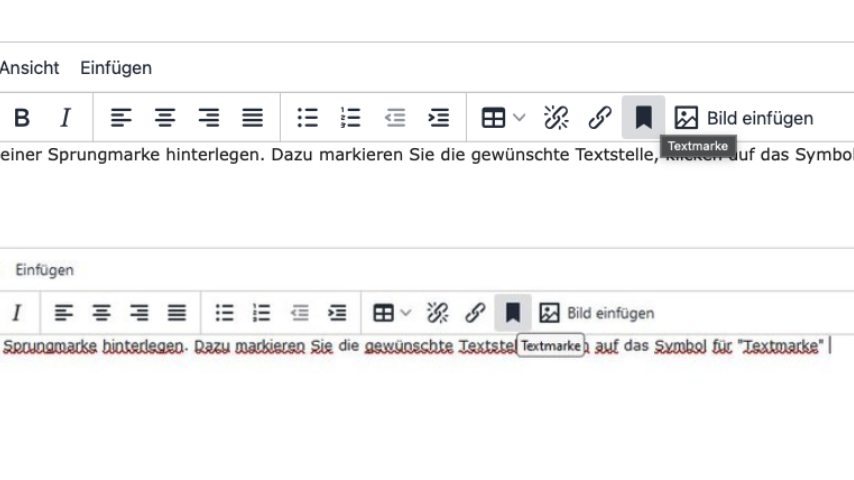This screenshot has height=480, width=854.
Task: Insert link using chain icon, lower toolbar
Action: (x=475, y=313)
